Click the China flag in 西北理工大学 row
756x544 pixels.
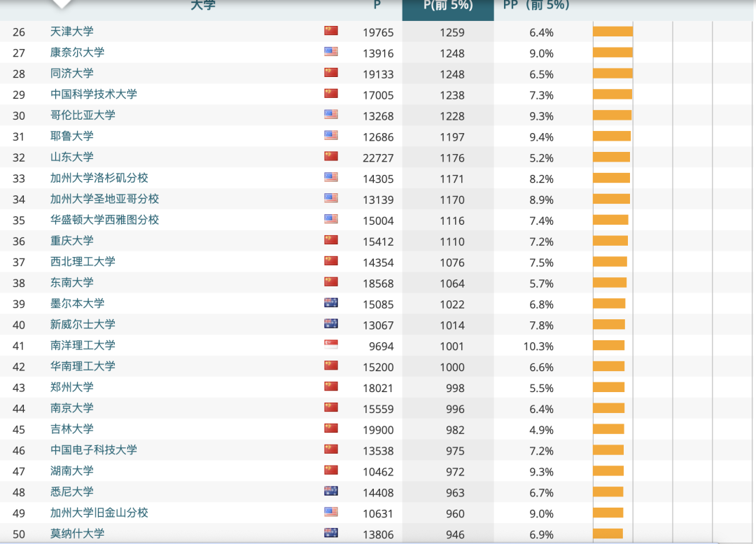(331, 261)
